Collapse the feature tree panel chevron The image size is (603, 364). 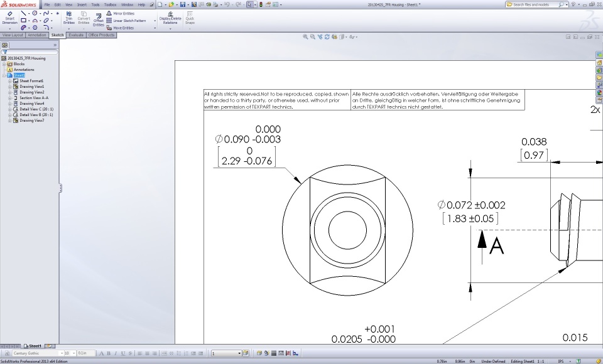55,45
